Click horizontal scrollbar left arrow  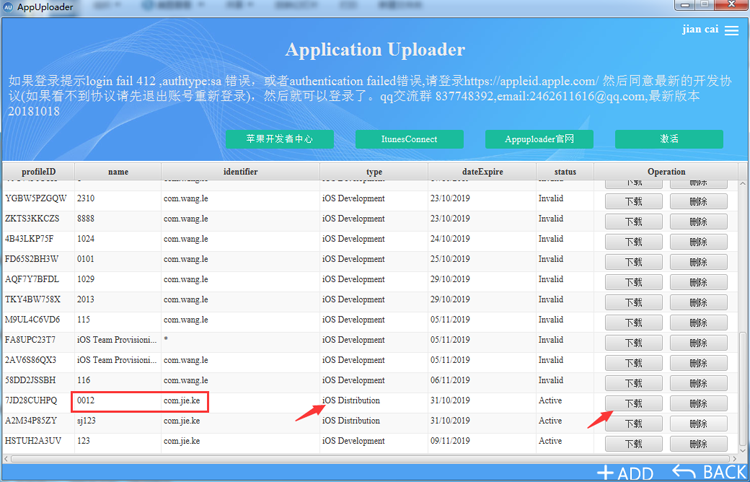[6, 459]
